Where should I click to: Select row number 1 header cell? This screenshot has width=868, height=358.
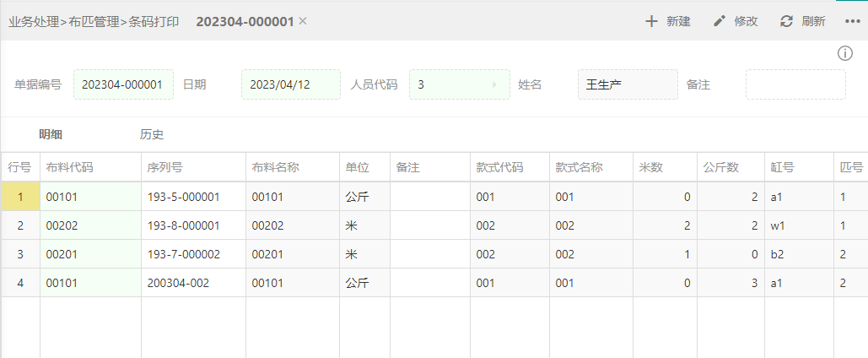pyautogui.click(x=20, y=197)
